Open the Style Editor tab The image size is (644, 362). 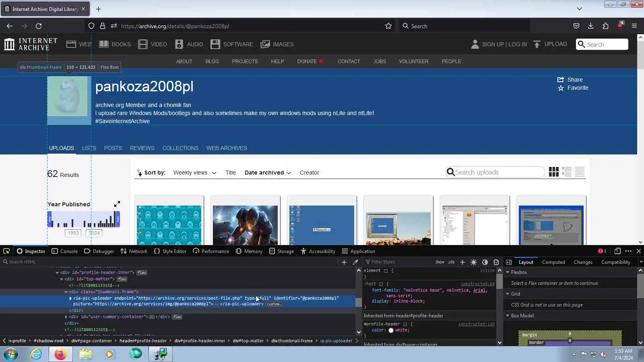[170, 251]
